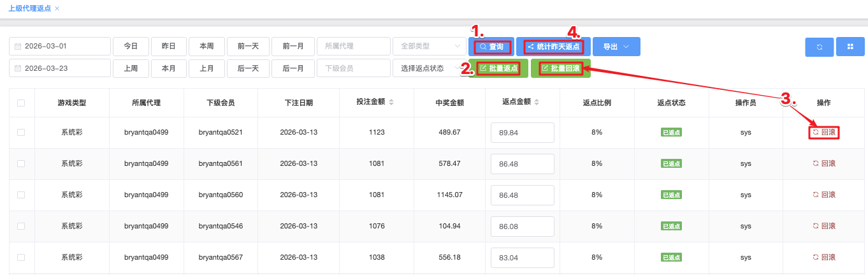The height and width of the screenshot is (275, 868).
Task: Click the 批量返点 batch rebate button
Action: [x=498, y=68]
